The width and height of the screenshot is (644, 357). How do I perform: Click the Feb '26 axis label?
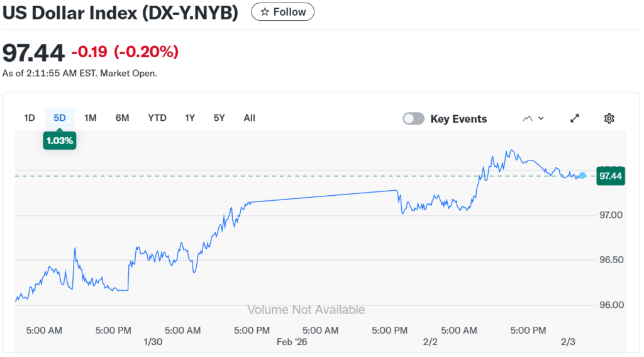(x=293, y=342)
